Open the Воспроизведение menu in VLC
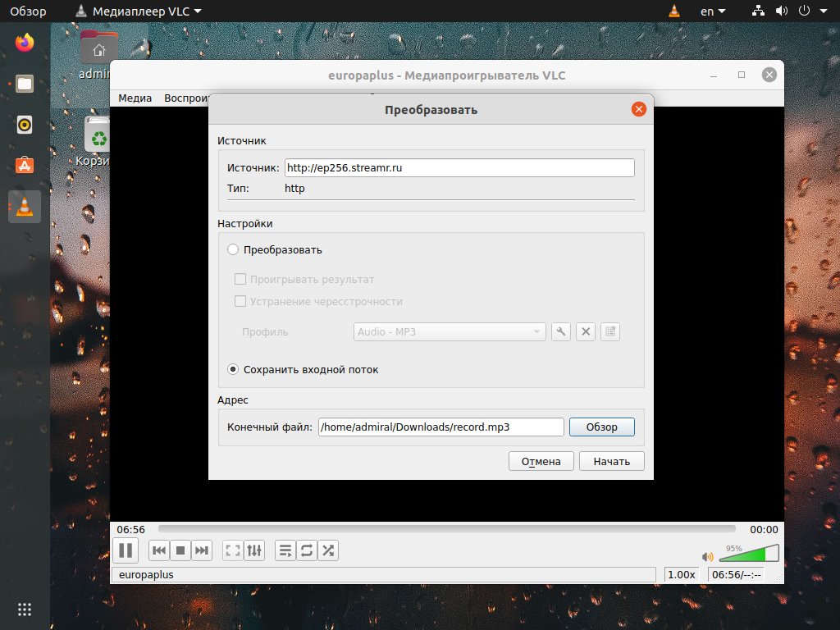Image resolution: width=840 pixels, height=630 pixels. click(186, 98)
